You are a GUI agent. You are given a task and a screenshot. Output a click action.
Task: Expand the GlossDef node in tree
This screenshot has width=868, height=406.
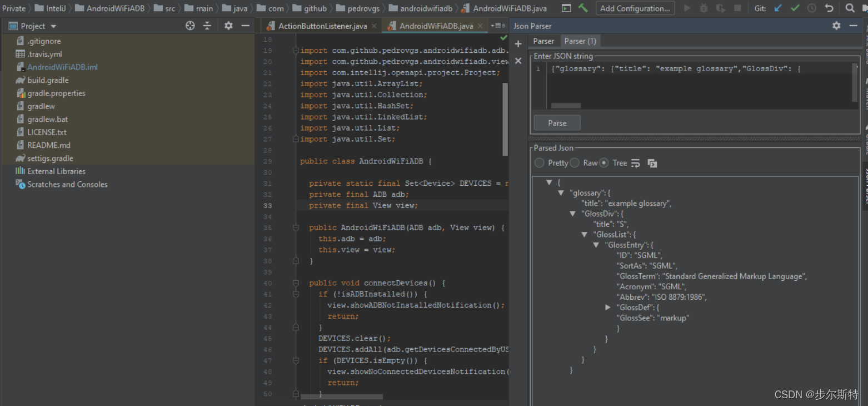click(608, 307)
